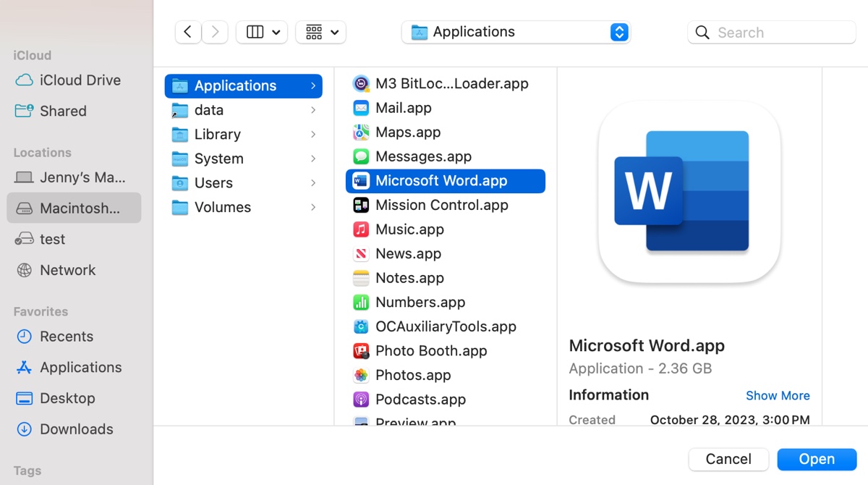868x485 pixels.
Task: Open Downloads from sidebar Favorites
Action: click(76, 429)
